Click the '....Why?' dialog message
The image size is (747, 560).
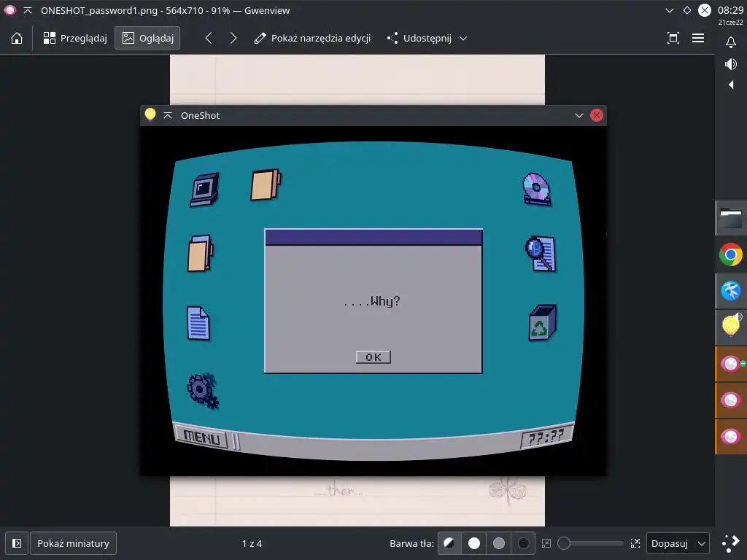(x=372, y=301)
